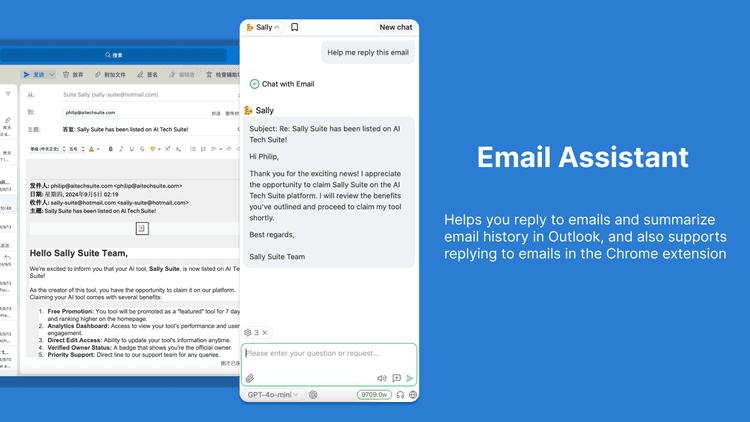The height and width of the screenshot is (422, 750).
Task: Click the 9709.0w word balance badge
Action: pos(374,395)
